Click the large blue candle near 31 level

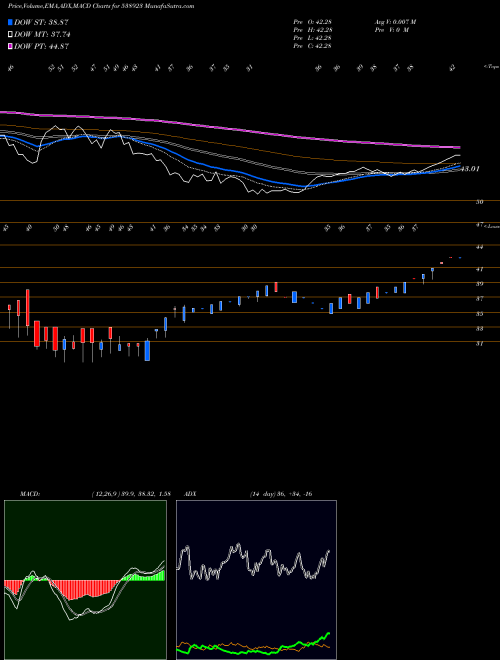(x=147, y=350)
